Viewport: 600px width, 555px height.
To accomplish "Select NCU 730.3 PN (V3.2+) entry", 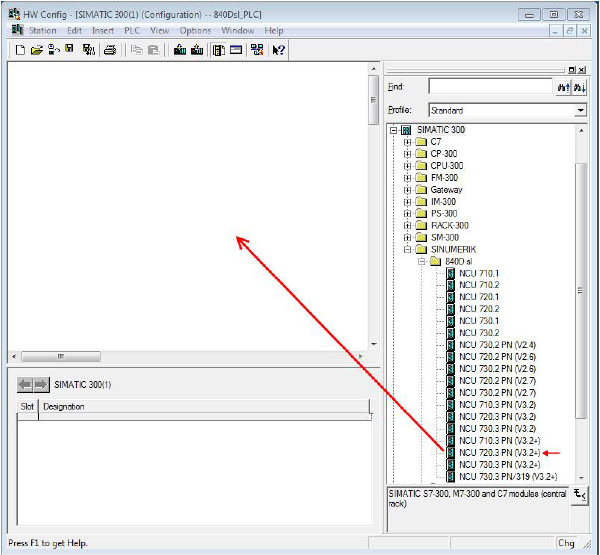I will pyautogui.click(x=499, y=465).
